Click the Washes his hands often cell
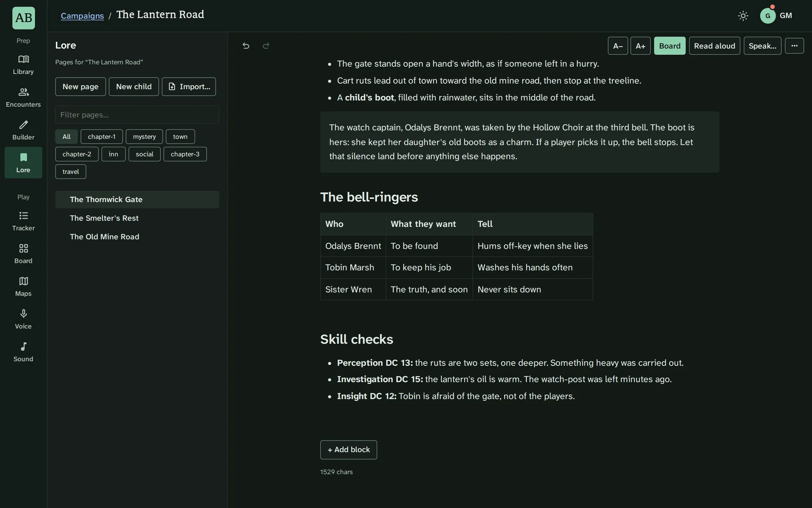 (x=533, y=267)
